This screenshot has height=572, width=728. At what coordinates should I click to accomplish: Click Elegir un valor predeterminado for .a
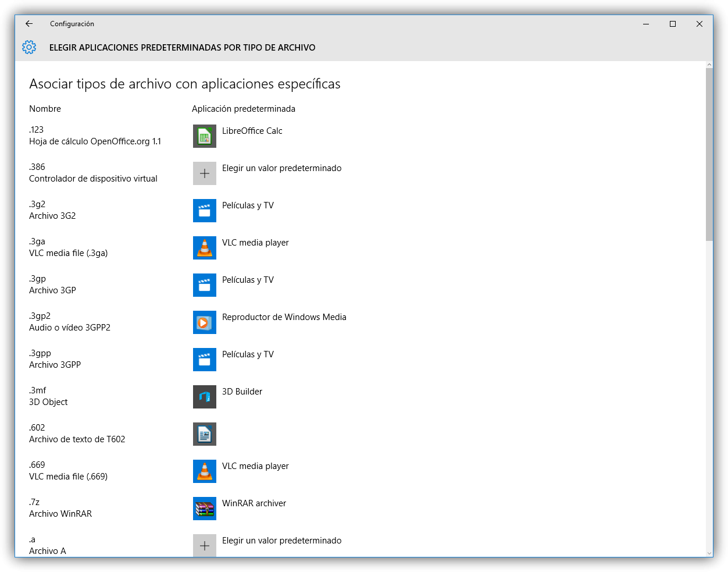tap(282, 541)
